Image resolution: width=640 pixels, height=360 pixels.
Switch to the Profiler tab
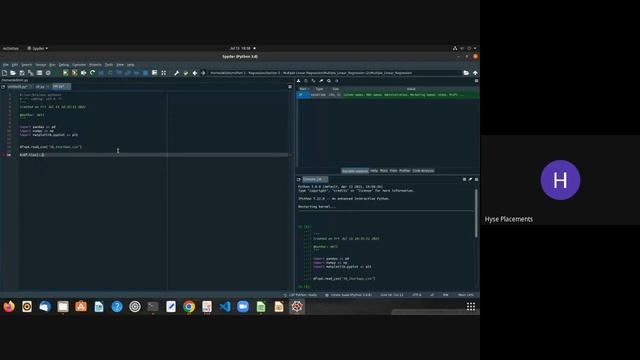[x=404, y=171]
